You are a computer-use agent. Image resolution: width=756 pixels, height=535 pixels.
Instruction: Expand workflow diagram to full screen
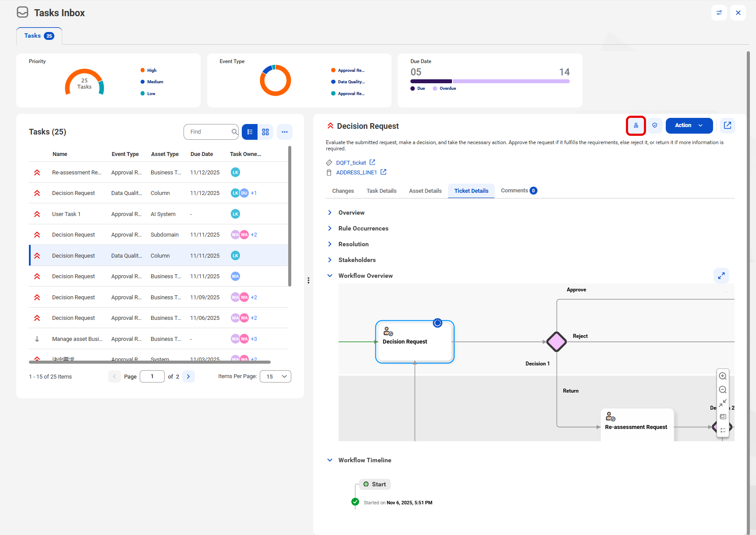click(x=721, y=276)
